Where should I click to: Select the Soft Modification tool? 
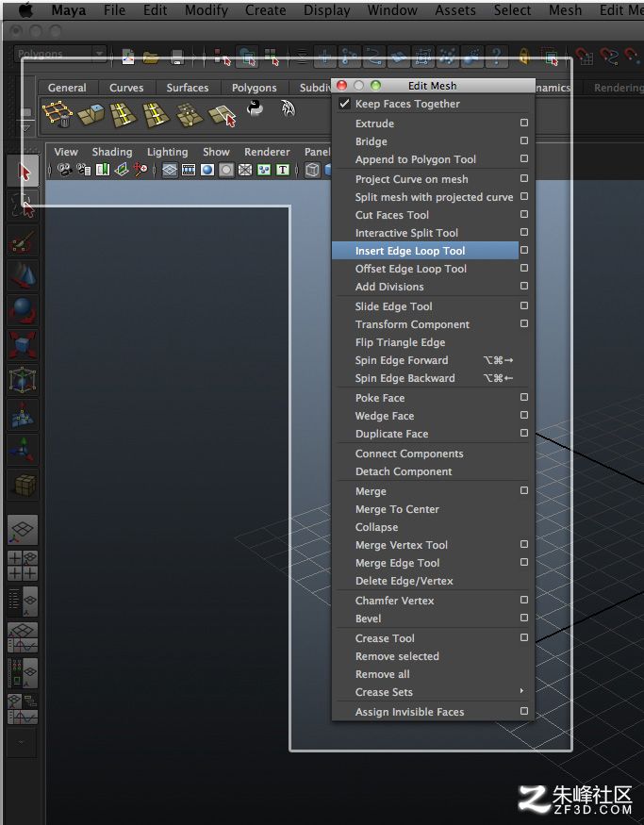click(x=23, y=415)
